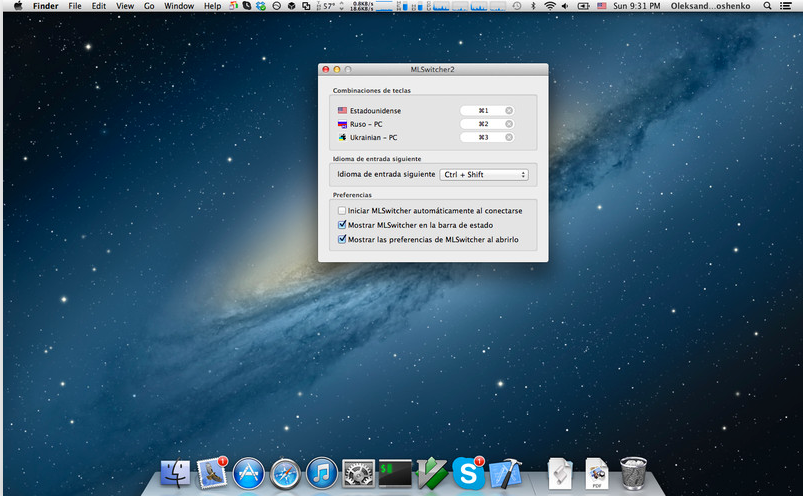Open the Ctrl + Shift dropdown

(484, 175)
